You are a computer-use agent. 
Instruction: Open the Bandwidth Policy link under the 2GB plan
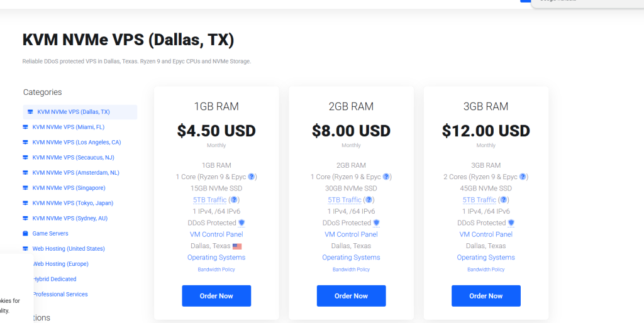pos(351,270)
